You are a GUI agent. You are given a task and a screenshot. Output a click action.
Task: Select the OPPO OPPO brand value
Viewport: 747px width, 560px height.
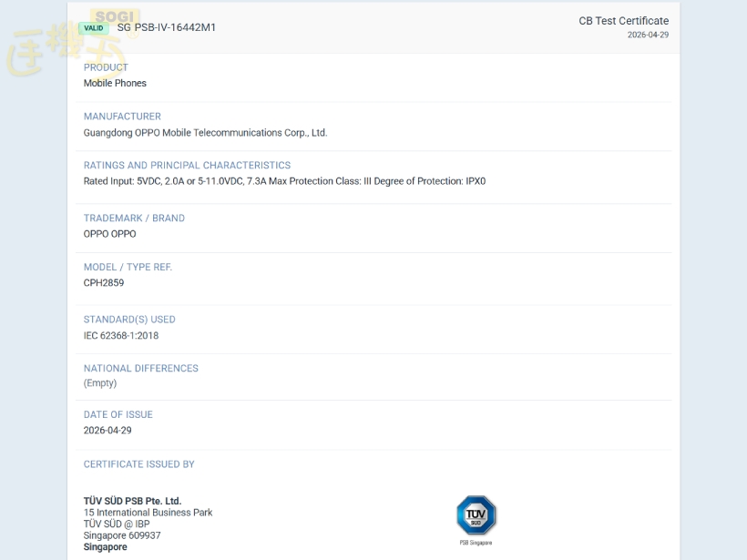[x=109, y=234]
